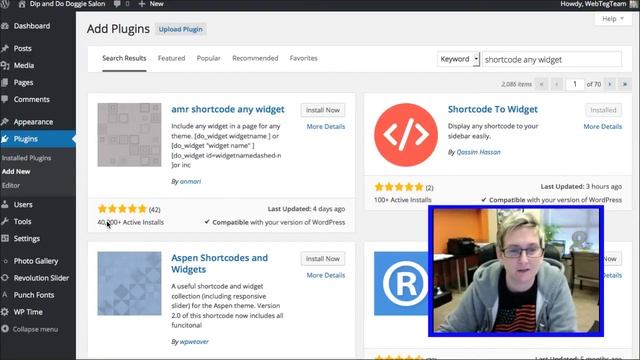This screenshot has height=360, width=640.
Task: Switch to Search Results tab
Action: [124, 58]
